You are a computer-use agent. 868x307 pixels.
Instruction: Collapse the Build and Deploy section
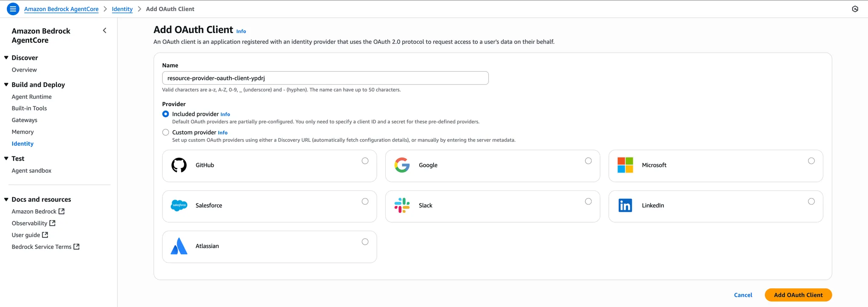pos(6,85)
